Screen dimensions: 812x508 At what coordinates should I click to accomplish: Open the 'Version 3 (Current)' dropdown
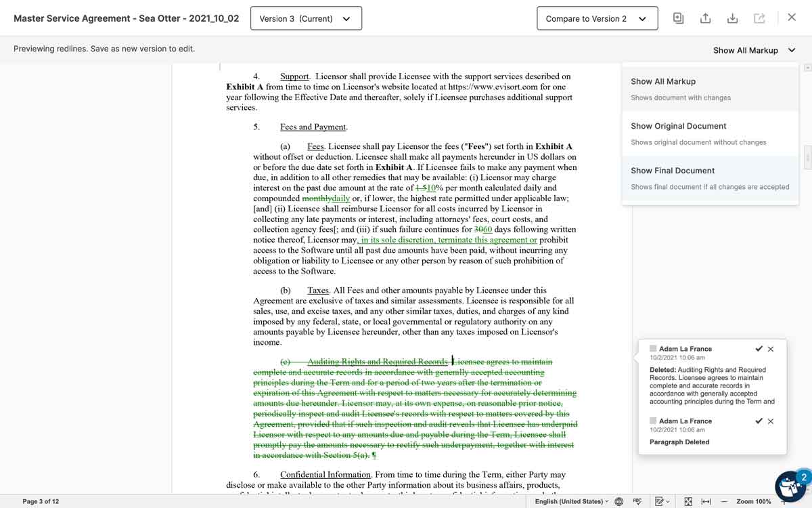click(x=306, y=18)
